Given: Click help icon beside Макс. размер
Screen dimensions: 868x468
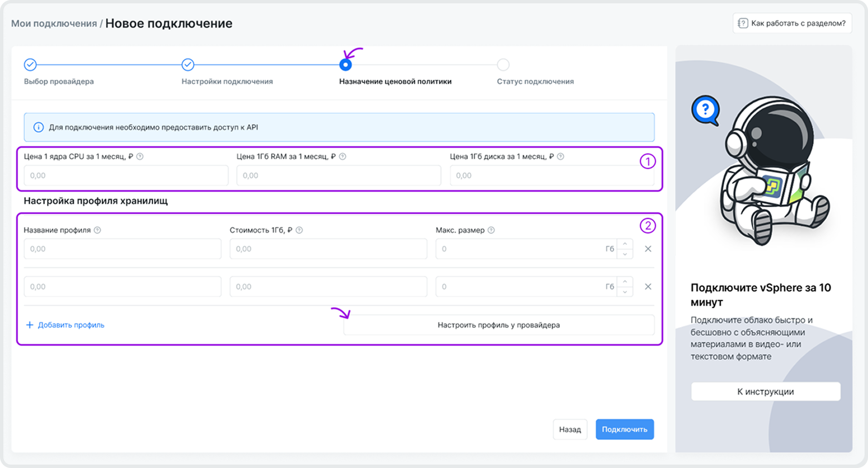Looking at the screenshot, I should (x=491, y=230).
